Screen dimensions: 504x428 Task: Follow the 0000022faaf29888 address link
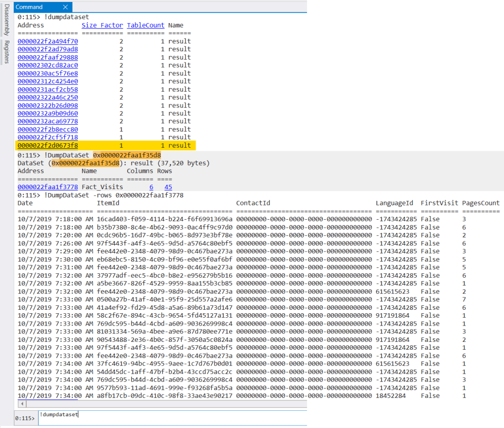click(48, 57)
